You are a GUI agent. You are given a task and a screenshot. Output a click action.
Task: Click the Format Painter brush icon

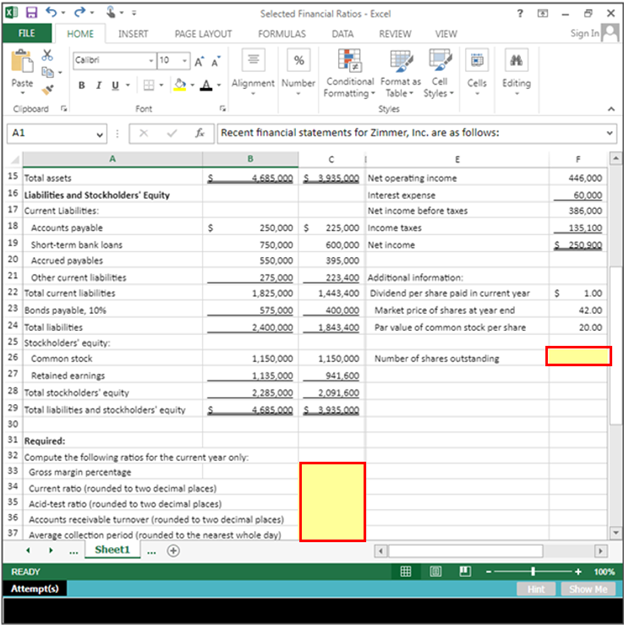pos(47,90)
